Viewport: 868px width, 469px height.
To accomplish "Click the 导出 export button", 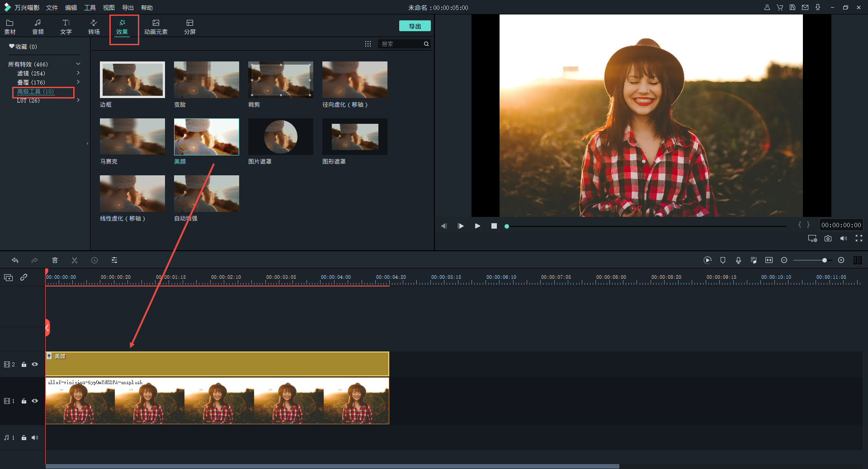I will pyautogui.click(x=415, y=26).
